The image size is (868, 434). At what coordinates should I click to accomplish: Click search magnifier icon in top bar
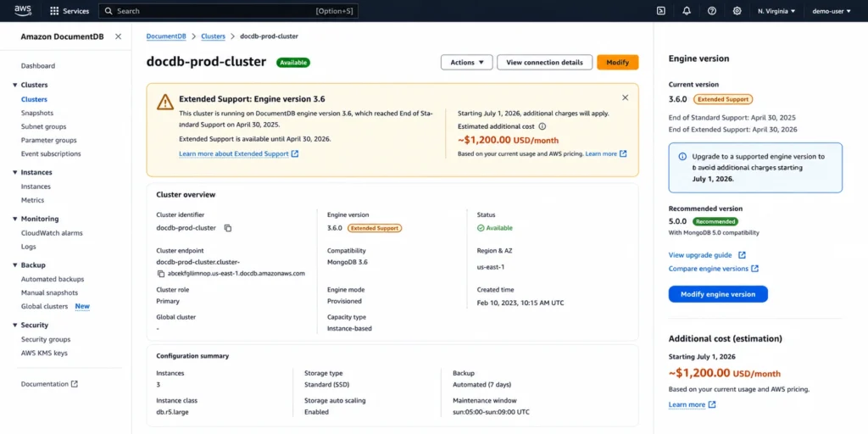[x=108, y=11]
